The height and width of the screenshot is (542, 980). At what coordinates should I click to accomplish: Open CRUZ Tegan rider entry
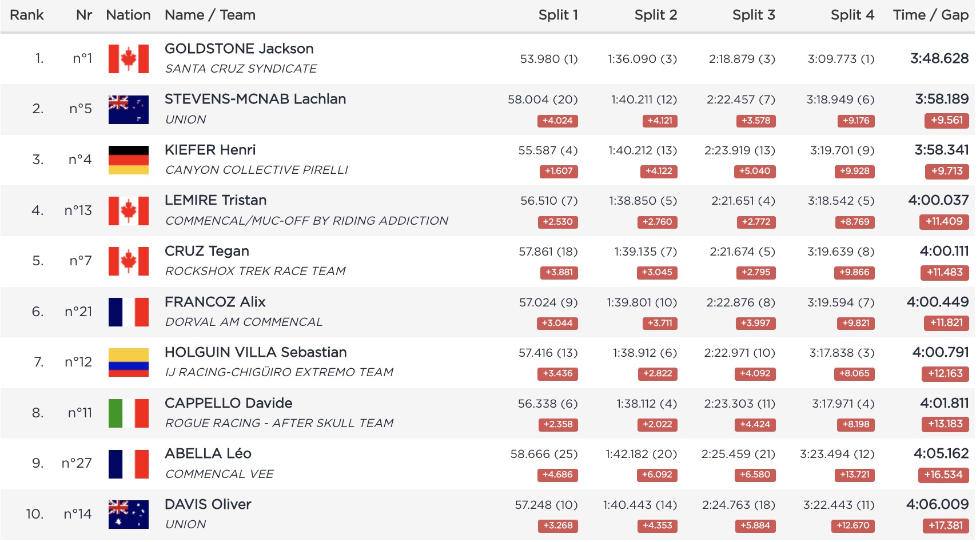coord(207,251)
